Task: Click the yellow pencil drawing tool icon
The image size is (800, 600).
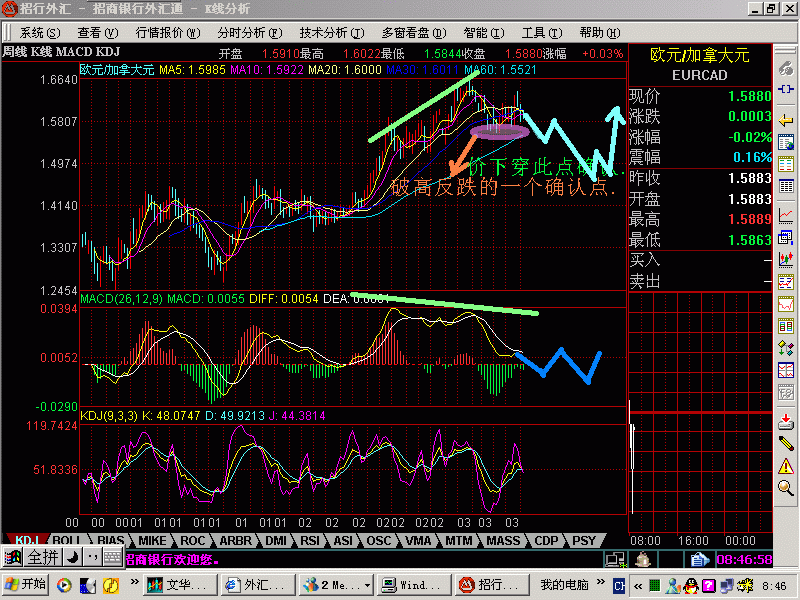Action: tap(786, 440)
